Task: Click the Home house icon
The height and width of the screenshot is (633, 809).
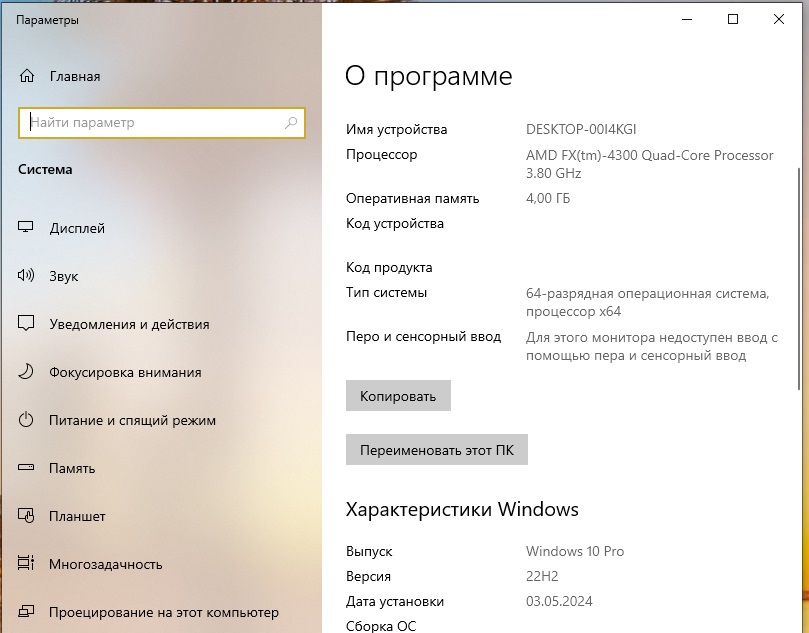Action: (27, 76)
